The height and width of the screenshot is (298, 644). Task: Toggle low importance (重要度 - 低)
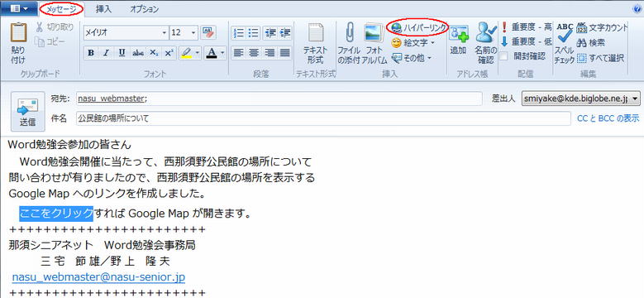(526, 41)
